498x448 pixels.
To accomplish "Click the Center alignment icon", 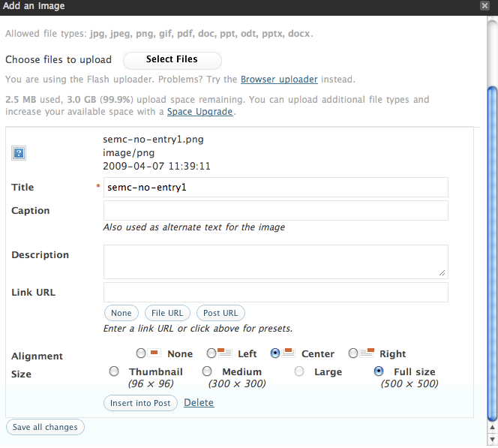I will coord(289,353).
